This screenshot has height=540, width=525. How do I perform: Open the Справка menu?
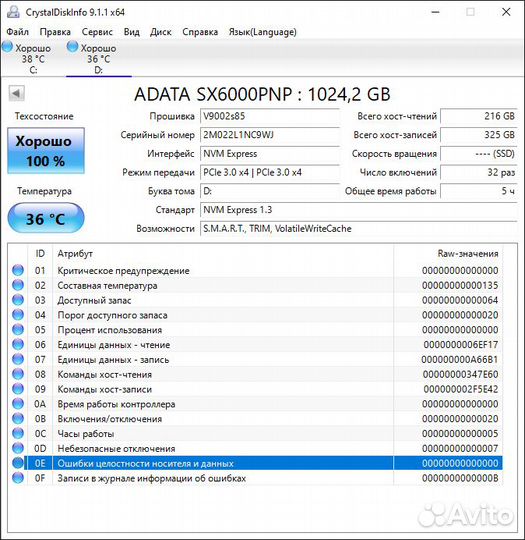tap(200, 32)
